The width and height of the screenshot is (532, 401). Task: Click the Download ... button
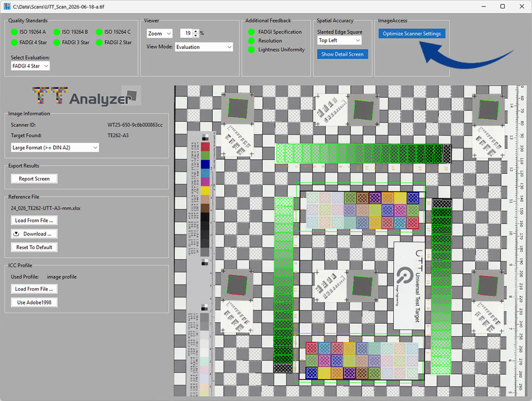click(x=34, y=234)
